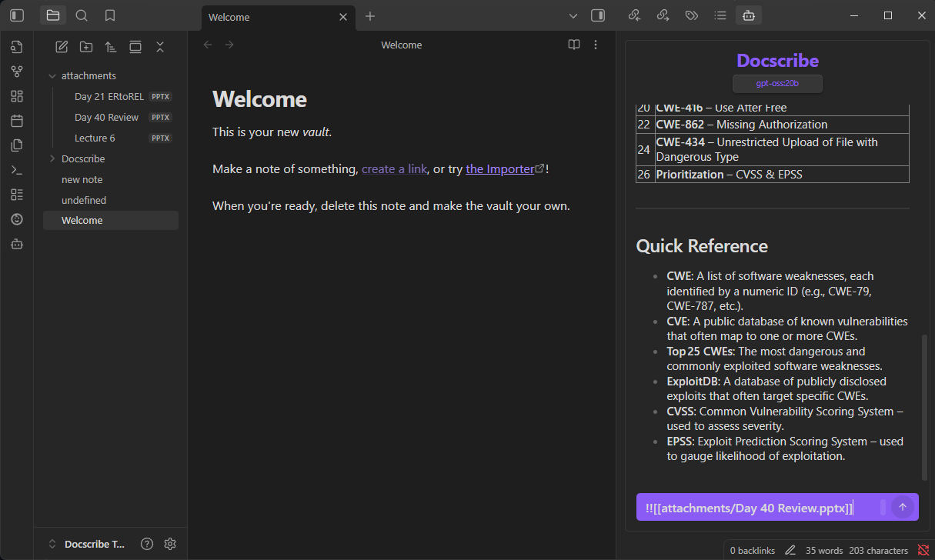The image size is (935, 560).
Task: Toggle auto-reveal current file
Action: pos(135,47)
